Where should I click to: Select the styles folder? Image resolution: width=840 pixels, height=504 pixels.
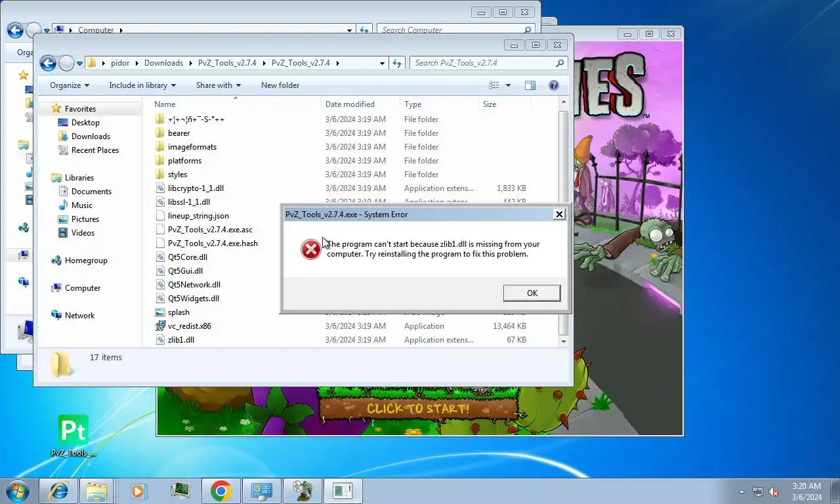pyautogui.click(x=177, y=175)
